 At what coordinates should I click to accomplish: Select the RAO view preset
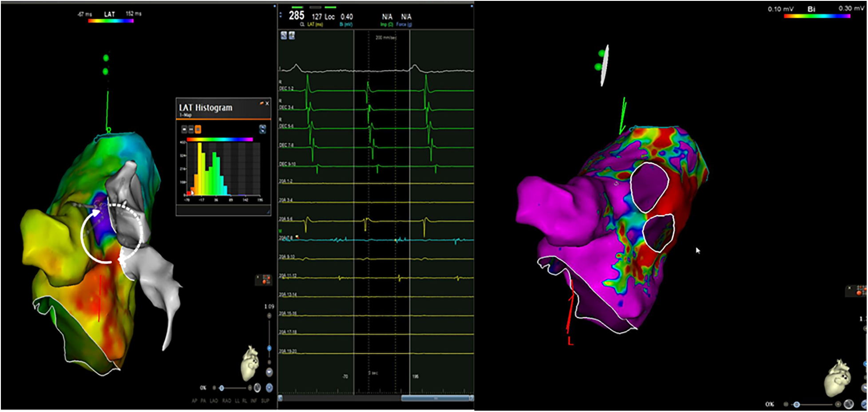tap(226, 401)
